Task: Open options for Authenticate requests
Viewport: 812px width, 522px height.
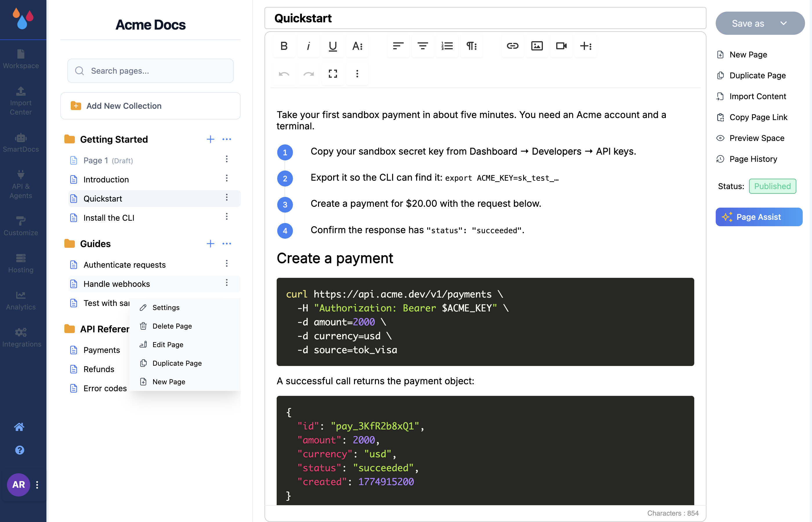Action: click(x=227, y=263)
